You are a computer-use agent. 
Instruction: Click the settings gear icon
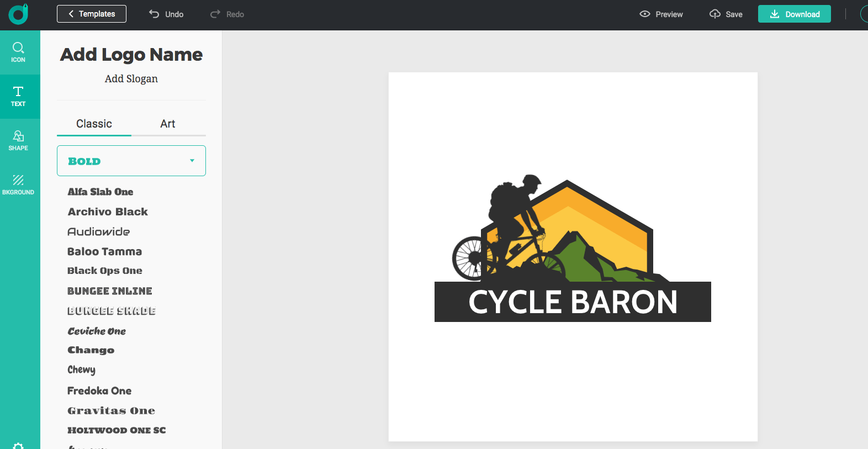click(x=18, y=445)
